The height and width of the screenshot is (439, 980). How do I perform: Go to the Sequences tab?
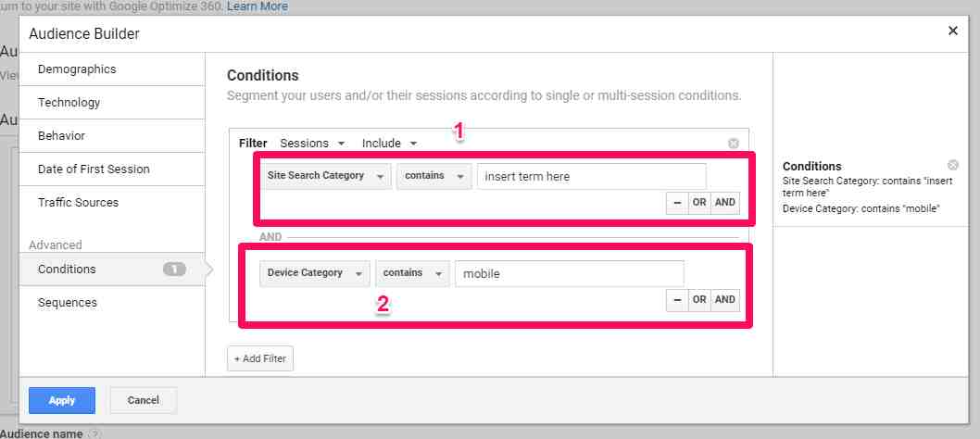click(68, 303)
